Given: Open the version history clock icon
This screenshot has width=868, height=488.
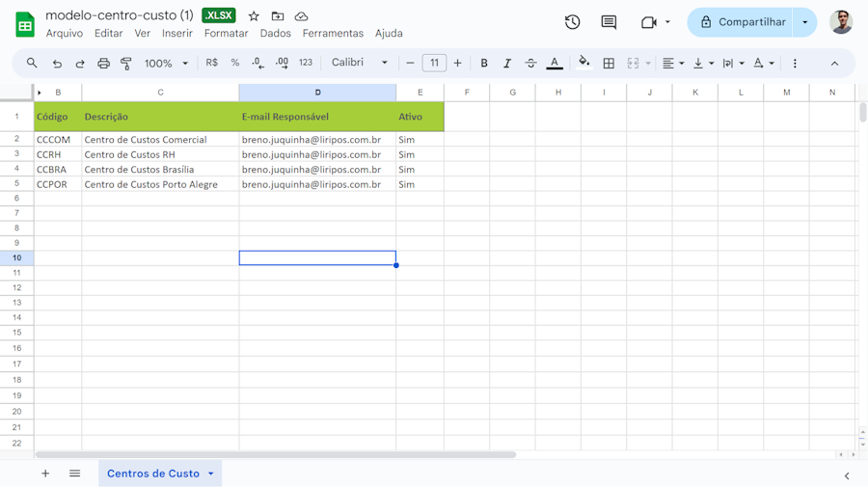Looking at the screenshot, I should click(572, 22).
